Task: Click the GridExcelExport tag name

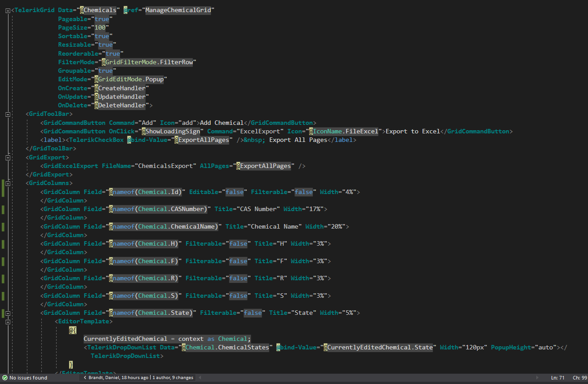Action: [71, 166]
